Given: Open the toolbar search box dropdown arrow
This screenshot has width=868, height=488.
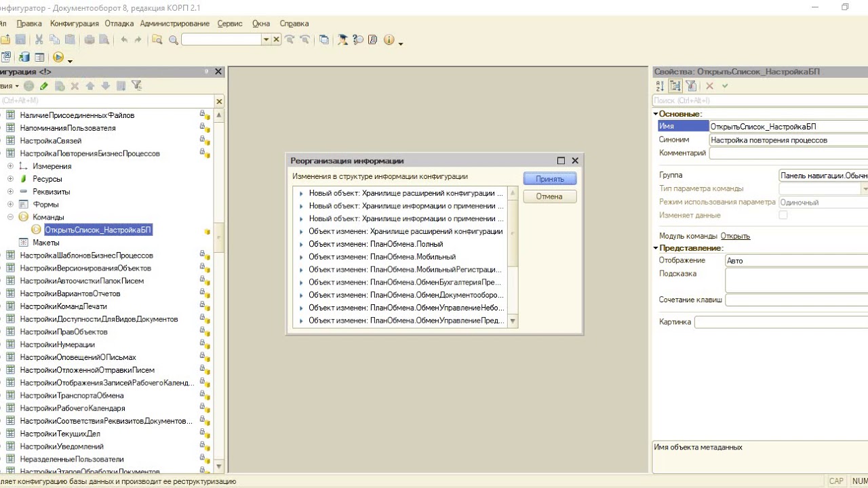Looking at the screenshot, I should pos(267,40).
